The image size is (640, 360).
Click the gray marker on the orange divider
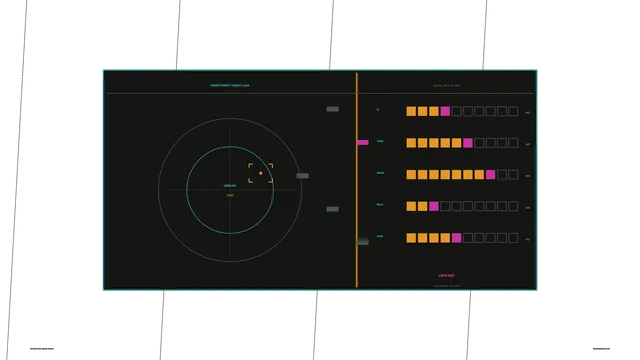[363, 242]
